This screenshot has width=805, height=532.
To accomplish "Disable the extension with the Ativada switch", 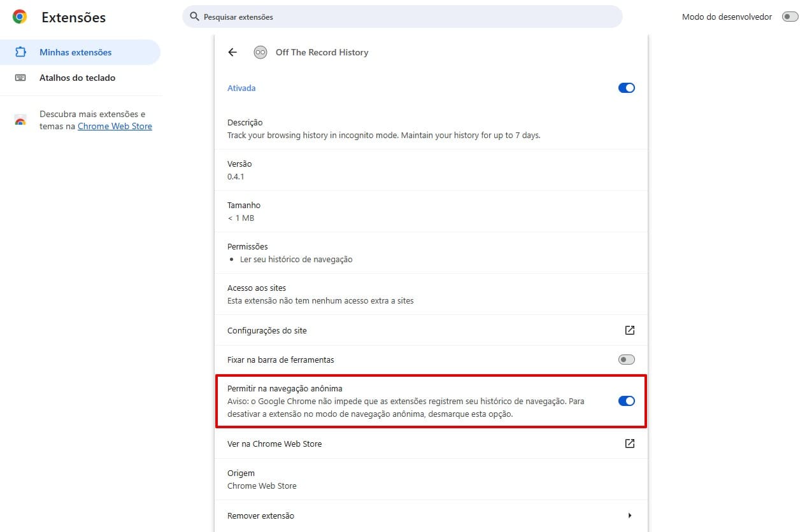I will [x=627, y=88].
